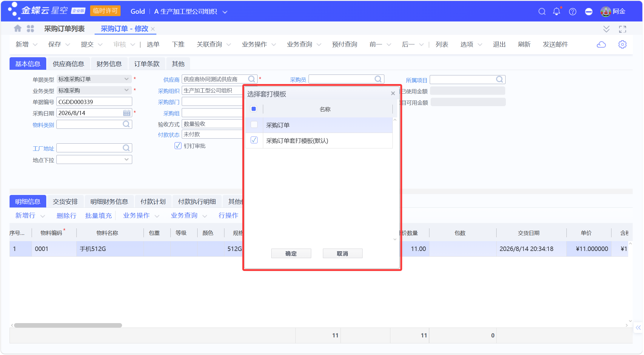The width and height of the screenshot is (644, 355).
Task: Click the 预付查询 toolbar item
Action: click(344, 44)
